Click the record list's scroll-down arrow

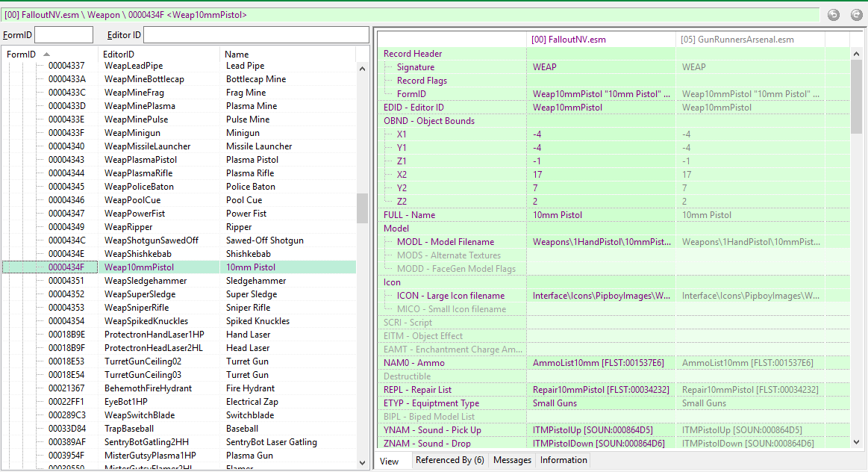point(362,463)
